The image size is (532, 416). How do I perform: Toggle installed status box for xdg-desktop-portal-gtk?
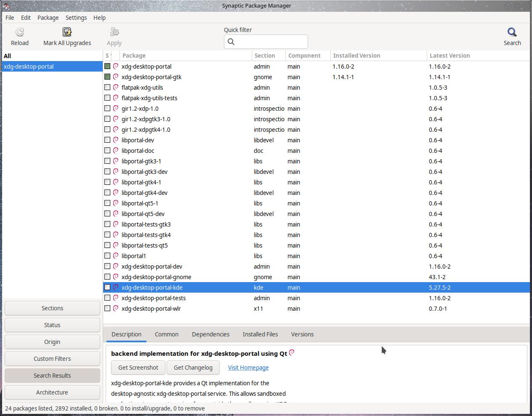[x=107, y=77]
